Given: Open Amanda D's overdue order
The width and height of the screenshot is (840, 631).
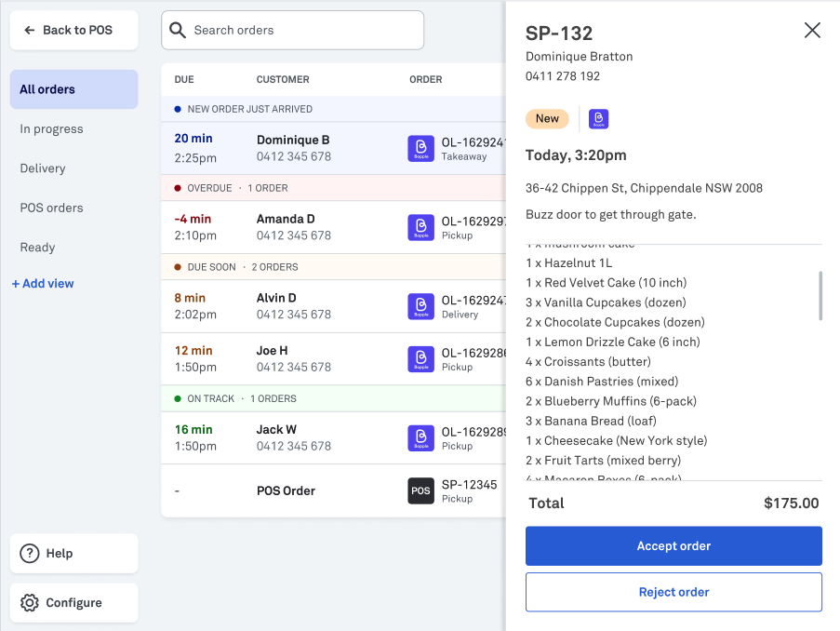Looking at the screenshot, I should (x=334, y=227).
